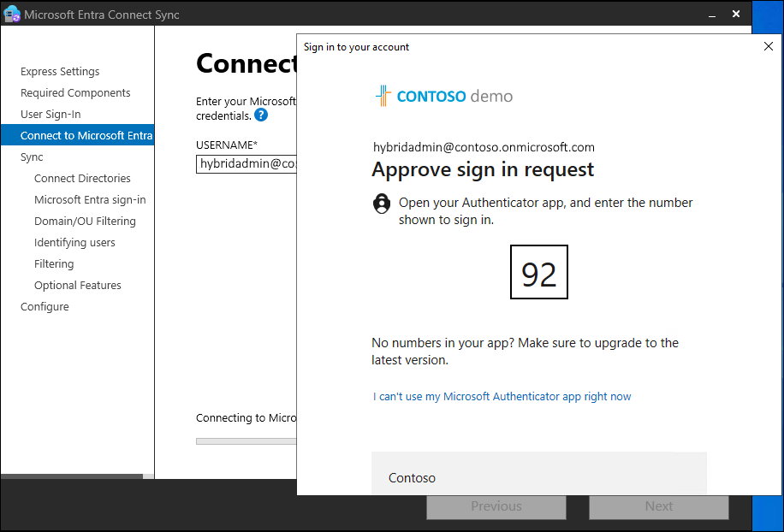This screenshot has height=532, width=784.
Task: Select Connect to Microsoft Entra step
Action: 78,135
